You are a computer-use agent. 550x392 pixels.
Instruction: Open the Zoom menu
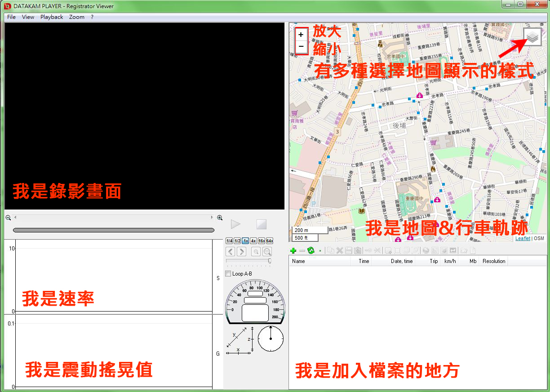(x=77, y=17)
